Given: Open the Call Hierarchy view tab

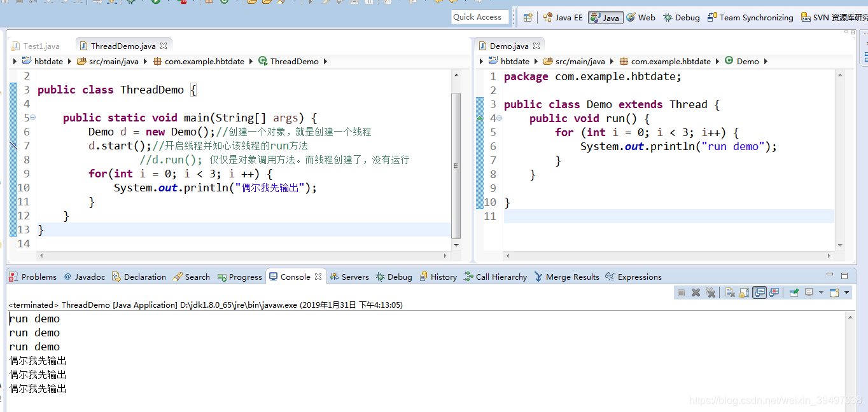Looking at the screenshot, I should pyautogui.click(x=496, y=277).
